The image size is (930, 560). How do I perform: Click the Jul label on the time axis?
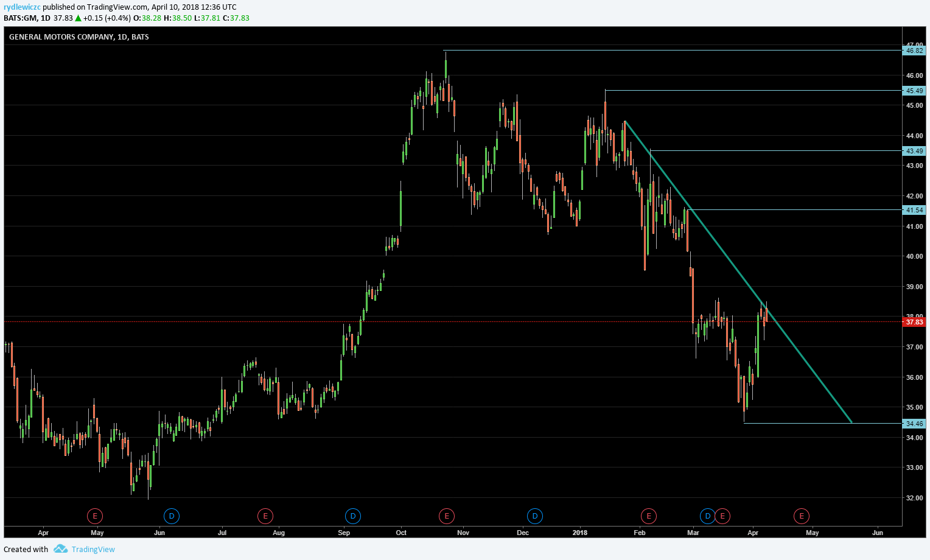click(222, 533)
